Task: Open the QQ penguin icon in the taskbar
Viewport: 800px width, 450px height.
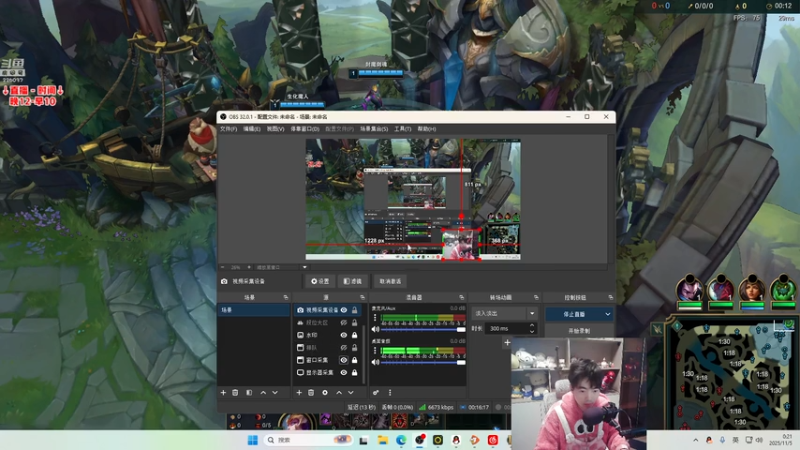Action: (x=456, y=440)
